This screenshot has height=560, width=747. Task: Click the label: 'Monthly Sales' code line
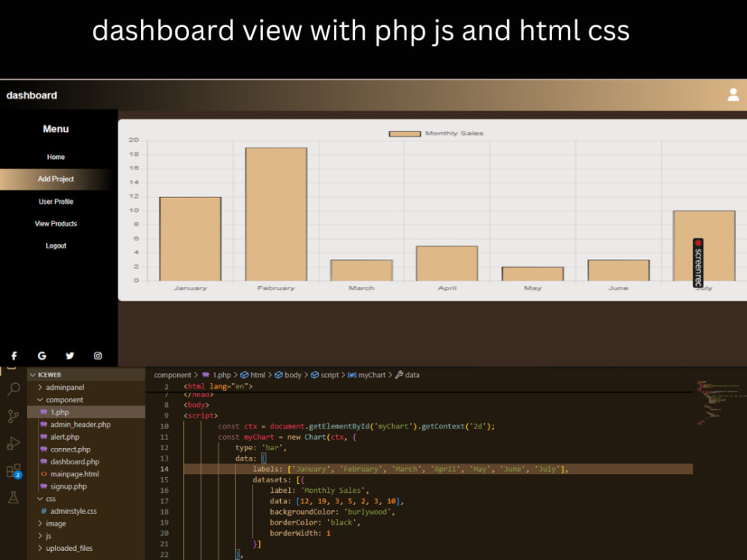click(x=319, y=491)
